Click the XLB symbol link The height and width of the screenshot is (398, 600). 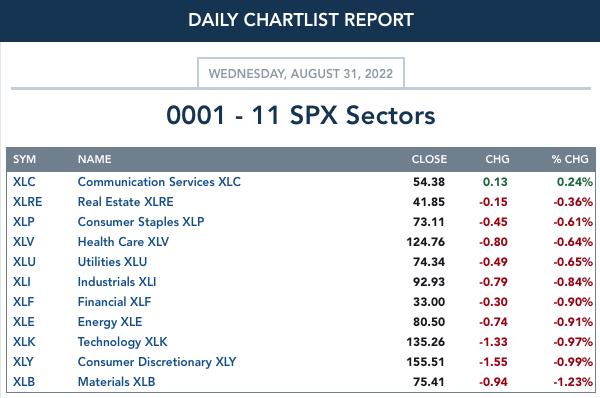coord(24,382)
